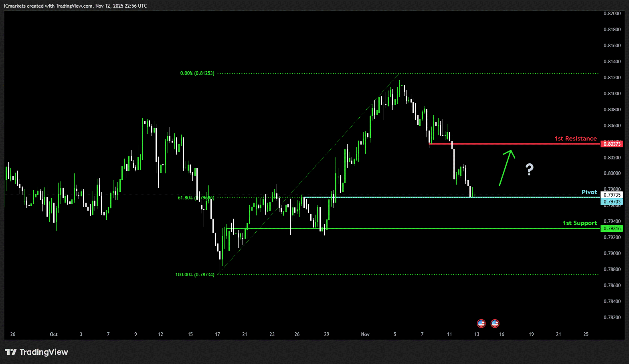Viewport: 629px width, 364px height.
Task: Select the "1st Resistance" text label
Action: click(x=575, y=139)
